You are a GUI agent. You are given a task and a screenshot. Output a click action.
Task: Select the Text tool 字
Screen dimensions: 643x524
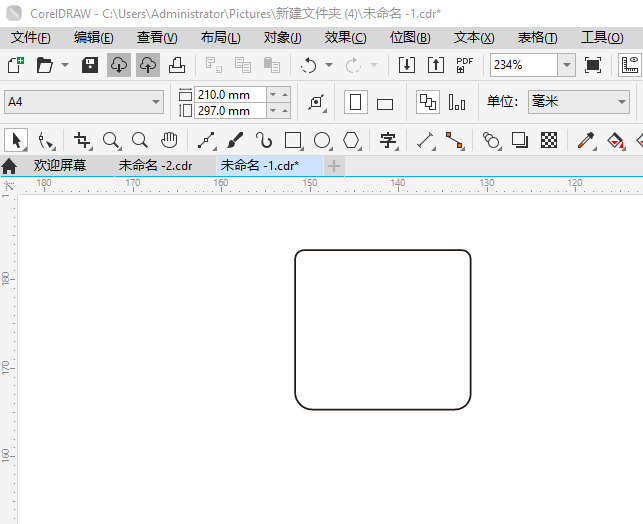388,140
